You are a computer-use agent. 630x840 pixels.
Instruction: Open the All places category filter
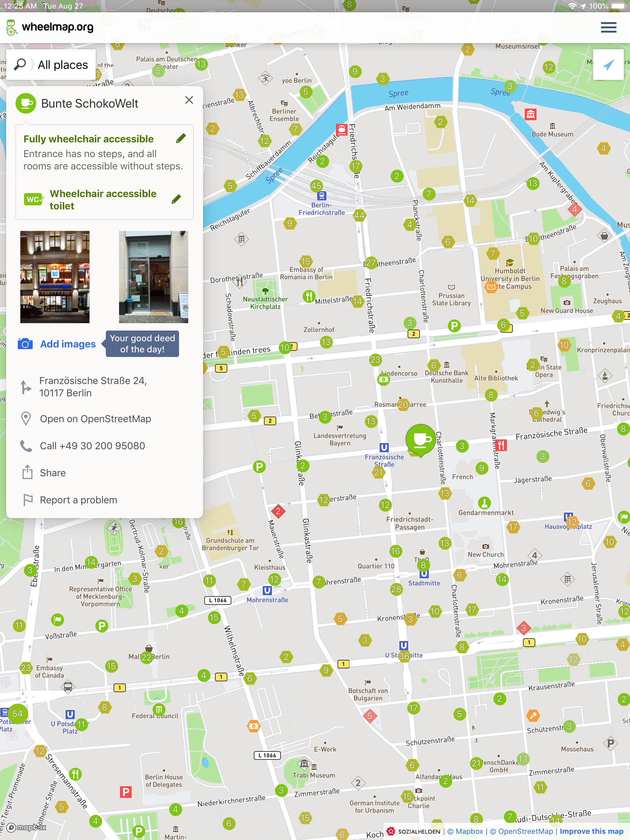click(63, 65)
